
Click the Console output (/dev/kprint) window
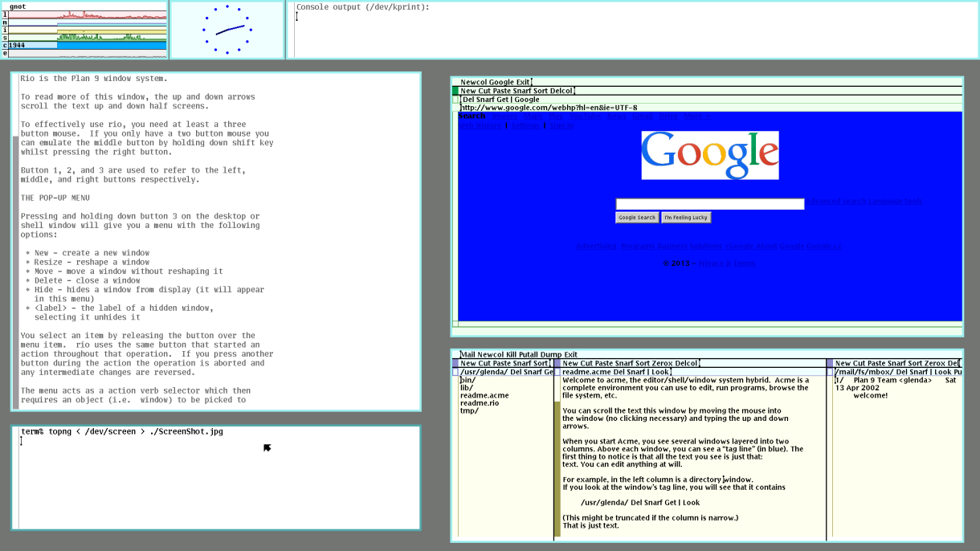tap(633, 30)
